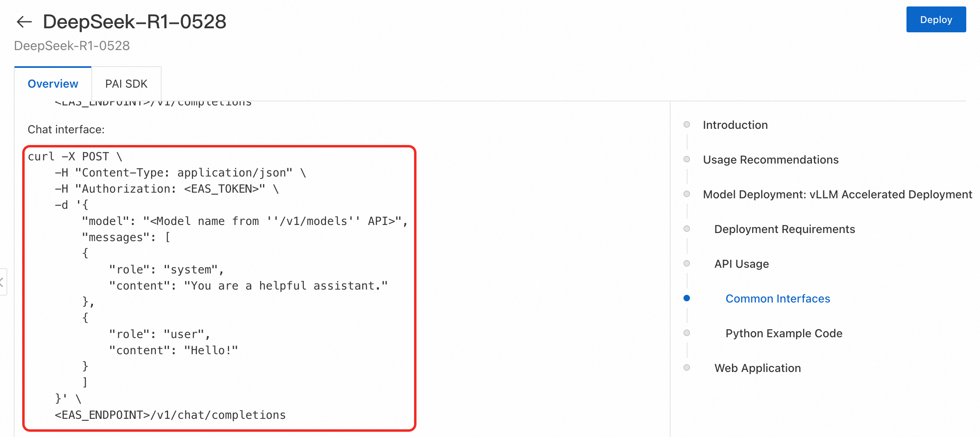Click the blue dot beside Common Interfaces
The height and width of the screenshot is (437, 980).
(x=686, y=298)
